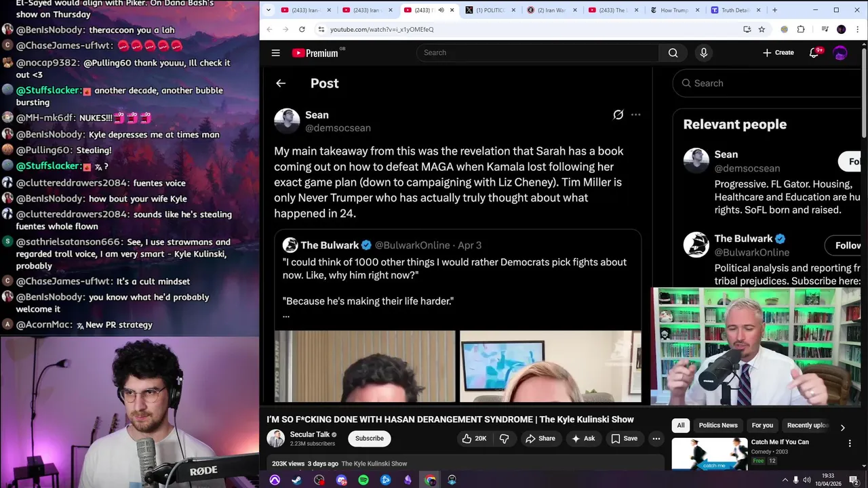
Task: Switch to the Truth Details tab
Action: 736,10
